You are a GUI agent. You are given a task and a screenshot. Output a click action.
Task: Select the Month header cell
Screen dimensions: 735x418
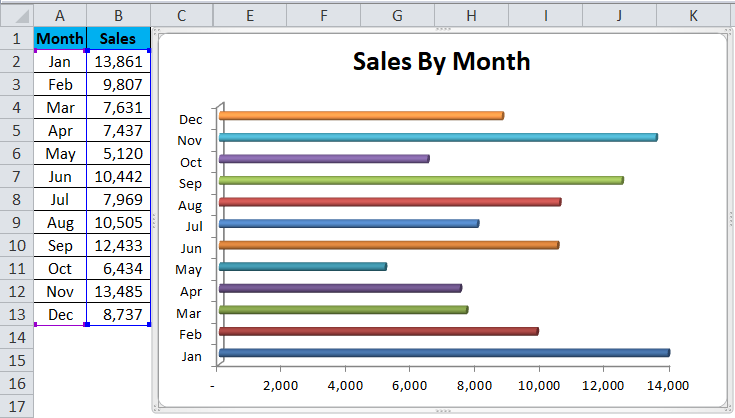pyautogui.click(x=60, y=38)
